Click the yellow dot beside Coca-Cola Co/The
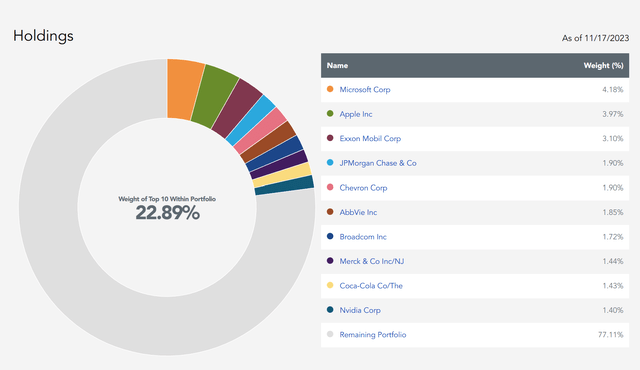 tap(330, 285)
